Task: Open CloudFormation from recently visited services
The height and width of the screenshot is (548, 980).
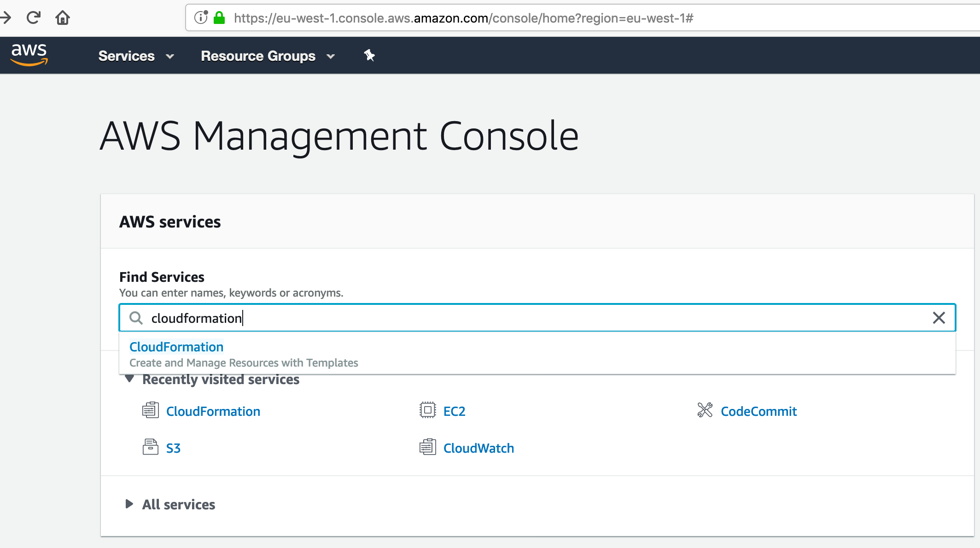Action: [x=213, y=411]
